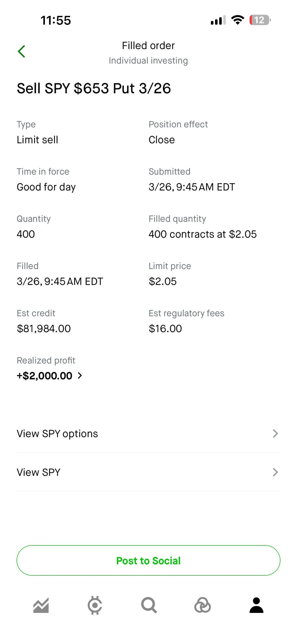Tap the Sell SPY $653 Put heading
Viewport: 297px width, 644px height.
coord(94,88)
